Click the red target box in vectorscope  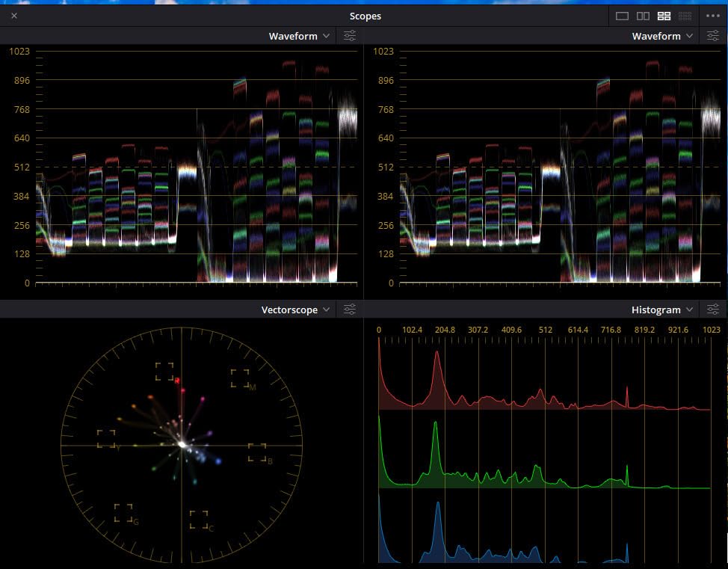[x=164, y=372]
